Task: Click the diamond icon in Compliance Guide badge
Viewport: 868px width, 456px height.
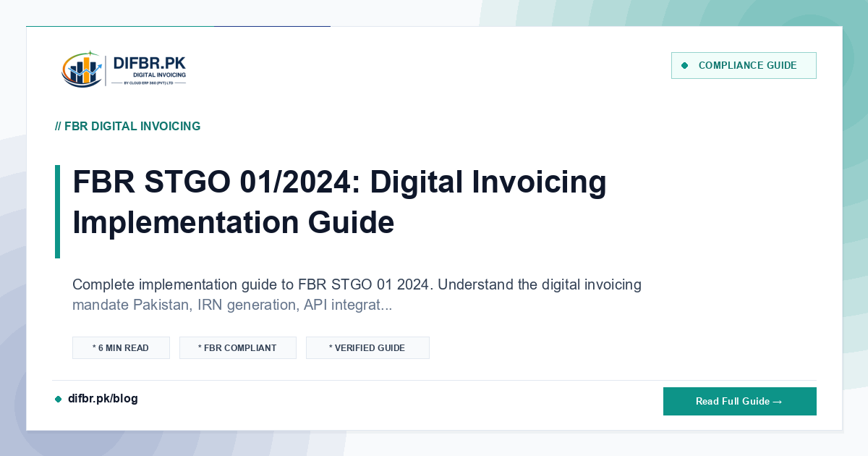Action: click(684, 65)
